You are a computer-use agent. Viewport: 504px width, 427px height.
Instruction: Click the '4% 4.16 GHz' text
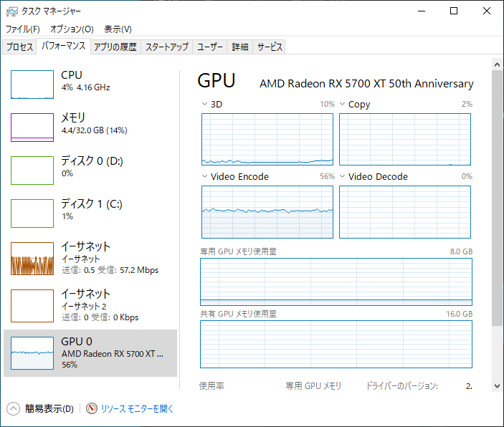[x=86, y=87]
